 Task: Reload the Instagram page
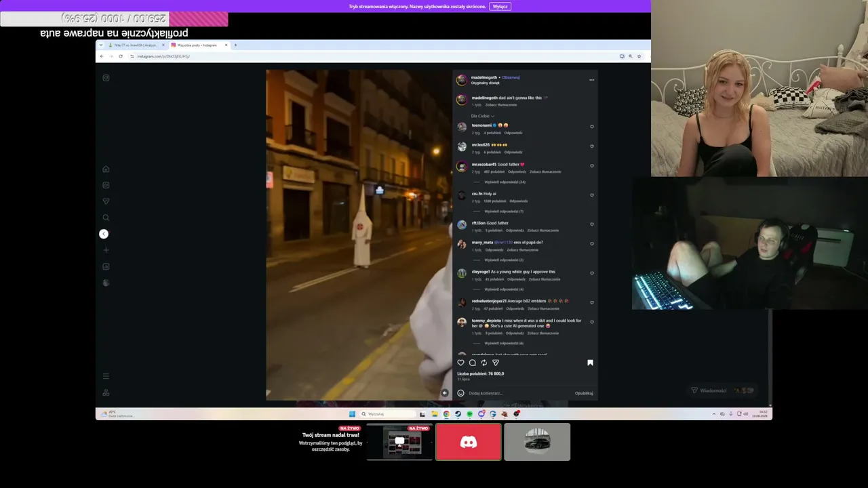pyautogui.click(x=121, y=56)
